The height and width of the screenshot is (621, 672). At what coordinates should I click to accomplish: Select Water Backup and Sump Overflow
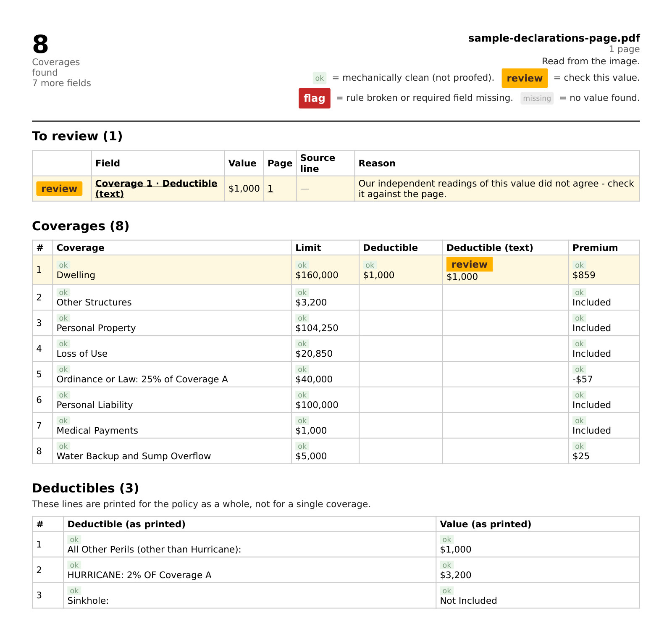134,456
